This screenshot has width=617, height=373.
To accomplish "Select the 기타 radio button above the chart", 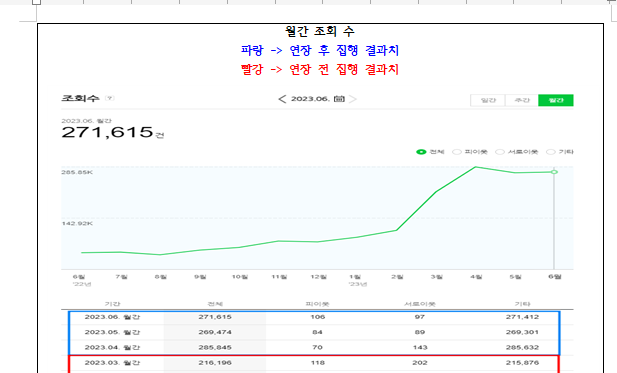I will pyautogui.click(x=550, y=152).
